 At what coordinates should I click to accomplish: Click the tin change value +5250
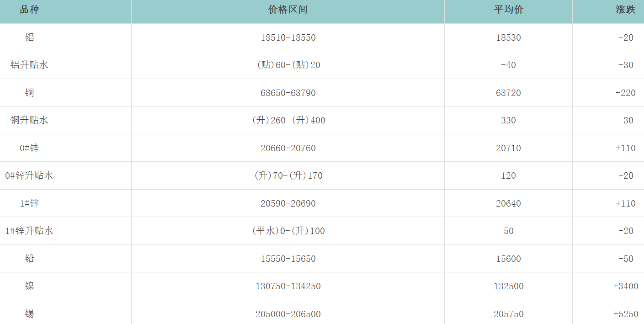click(x=625, y=314)
